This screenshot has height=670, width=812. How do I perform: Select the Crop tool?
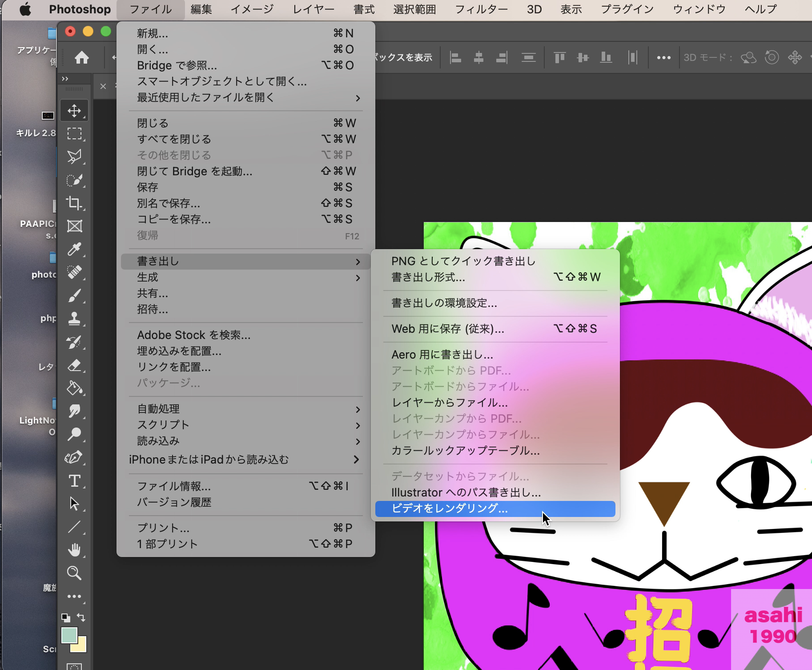(x=74, y=203)
